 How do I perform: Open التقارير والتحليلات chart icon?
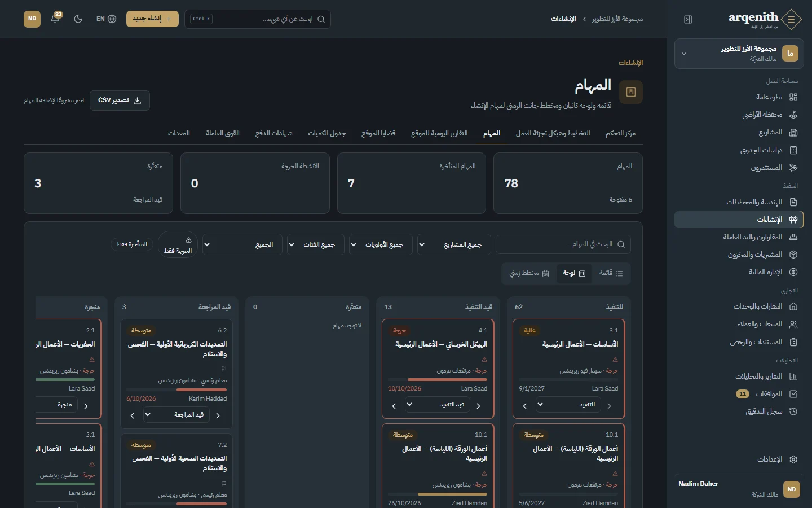coord(793,376)
